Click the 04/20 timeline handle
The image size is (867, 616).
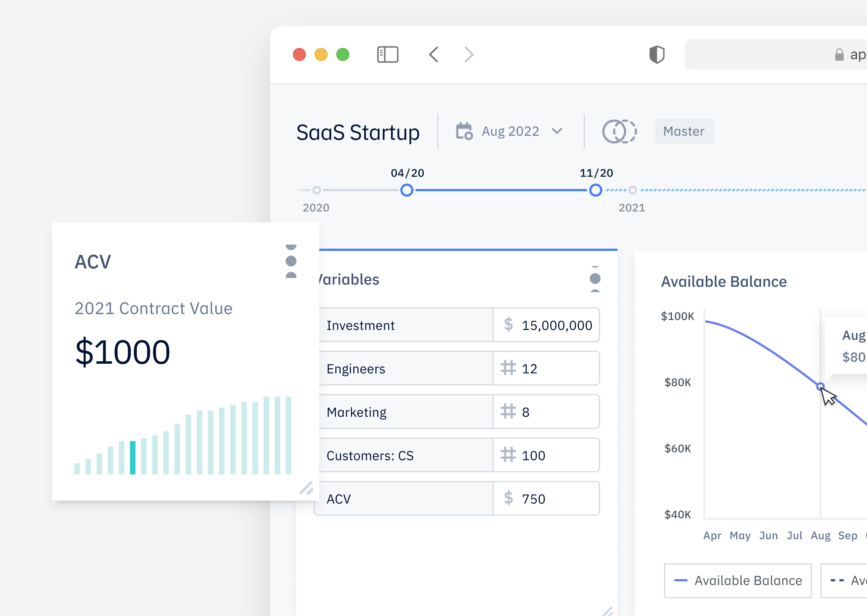tap(407, 190)
